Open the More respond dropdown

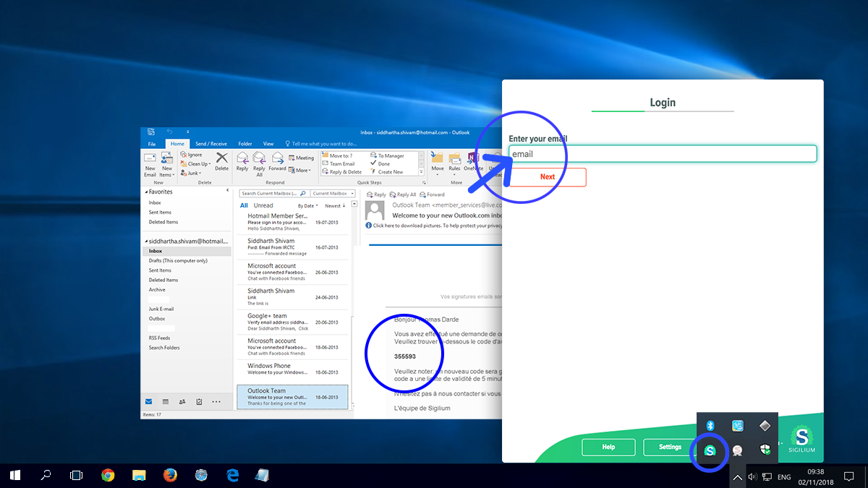299,171
